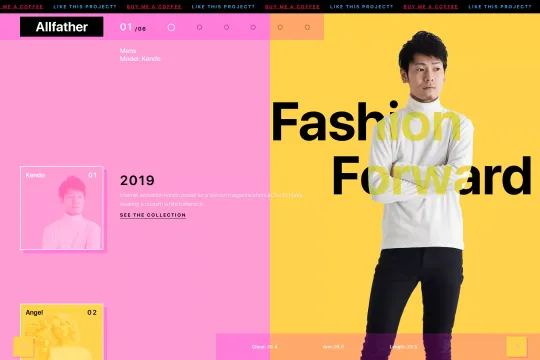This screenshot has height=360, width=540.
Task: Click the Length measurement value
Action: (x=403, y=347)
